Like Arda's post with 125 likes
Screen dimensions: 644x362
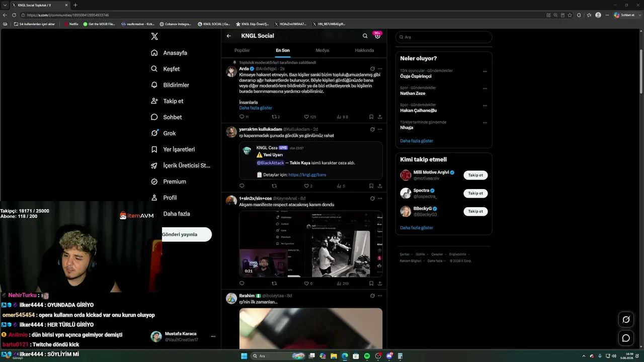310,117
